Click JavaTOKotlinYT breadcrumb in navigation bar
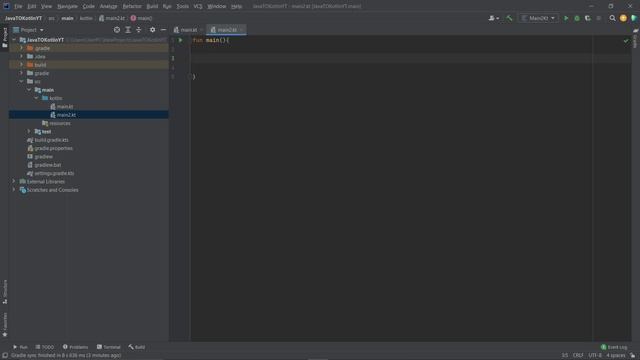The height and width of the screenshot is (360, 640). (x=23, y=18)
